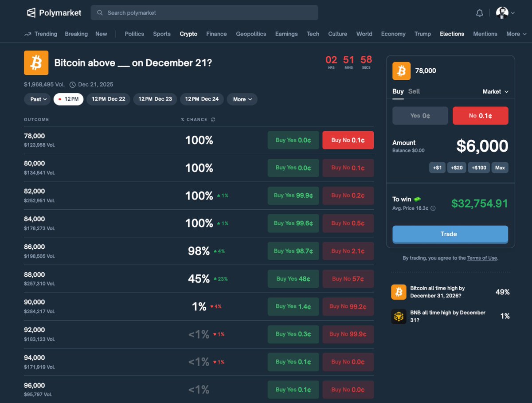
Task: Select the Yes 0¢ outcome option
Action: point(420,115)
